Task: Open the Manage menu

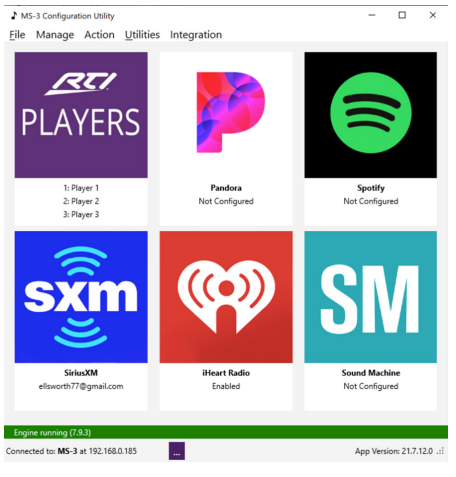Action: [55, 35]
